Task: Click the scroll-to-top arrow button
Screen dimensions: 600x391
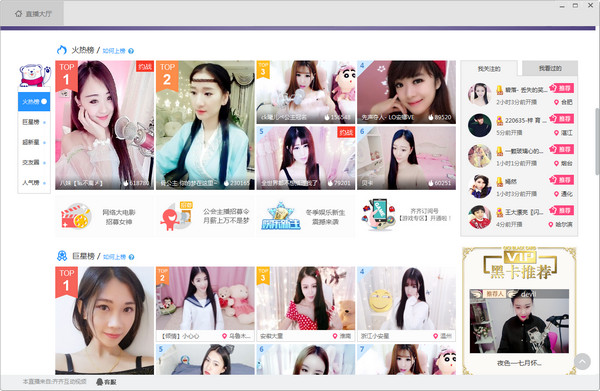Action: pos(582,361)
